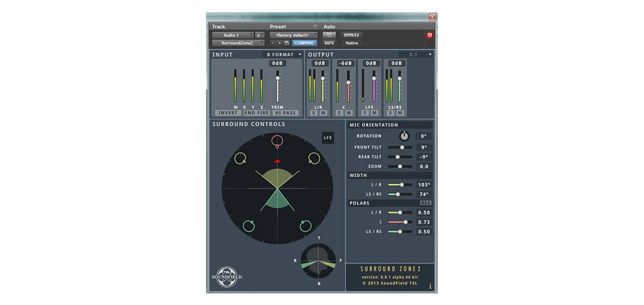Click the head side-view tilt display
Viewport: 644px width, 305px height.
[318, 261]
